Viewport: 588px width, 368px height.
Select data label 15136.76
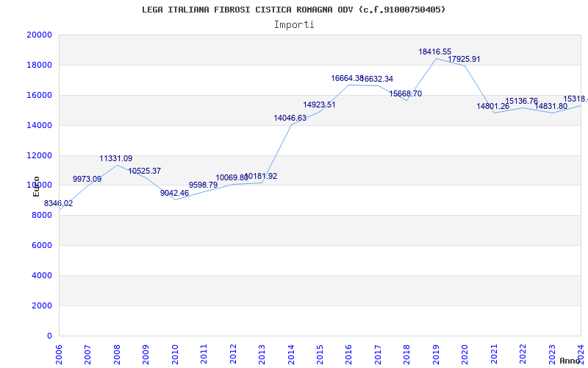[x=522, y=101]
